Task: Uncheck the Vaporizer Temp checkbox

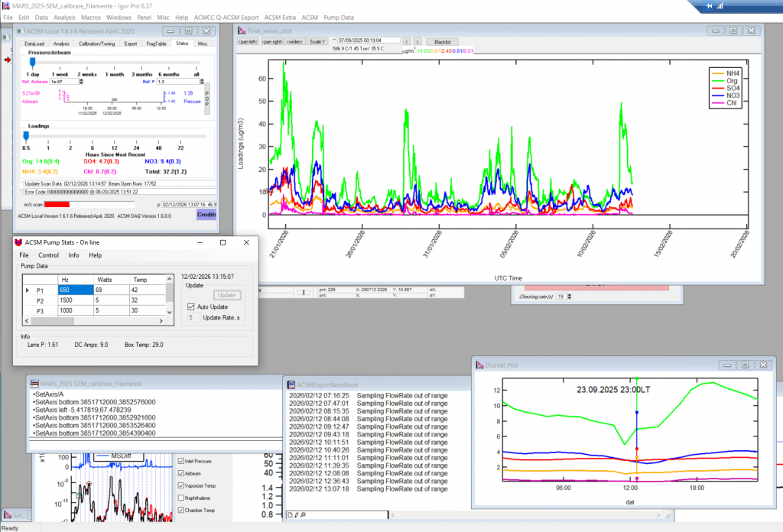Action: [x=180, y=485]
